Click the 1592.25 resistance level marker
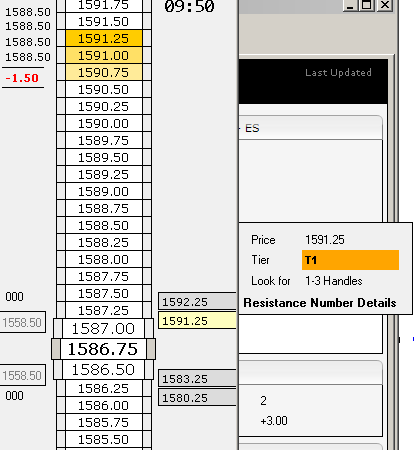 197,302
